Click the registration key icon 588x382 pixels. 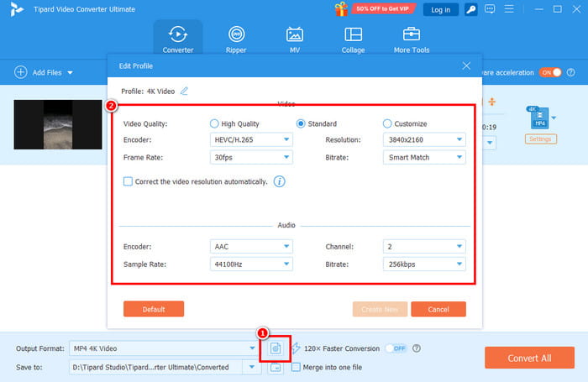(x=470, y=9)
